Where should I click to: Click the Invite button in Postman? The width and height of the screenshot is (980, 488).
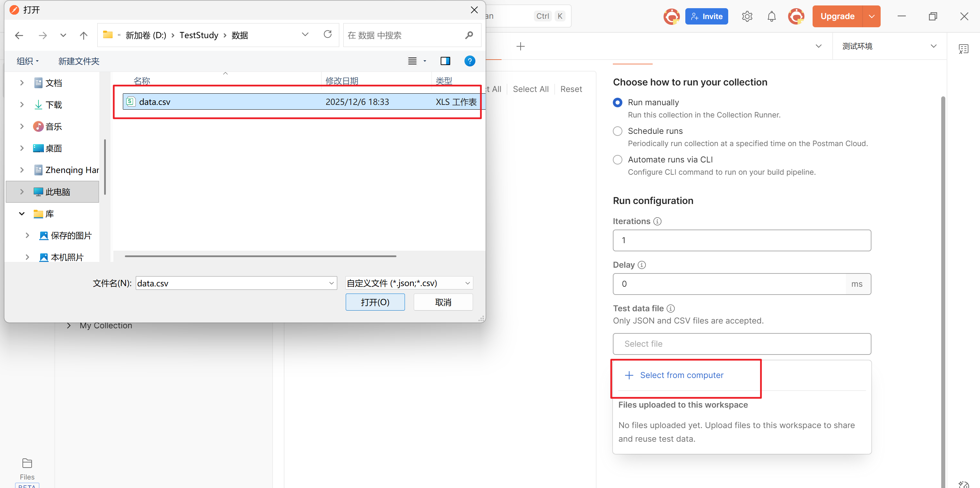tap(706, 16)
